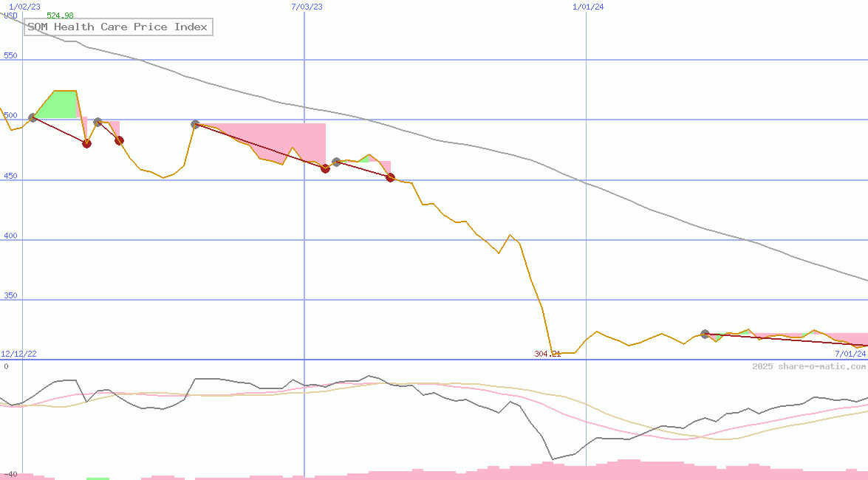Select the 1/01/24 date label at top
Viewport: 868px width, 480px height.
588,7
